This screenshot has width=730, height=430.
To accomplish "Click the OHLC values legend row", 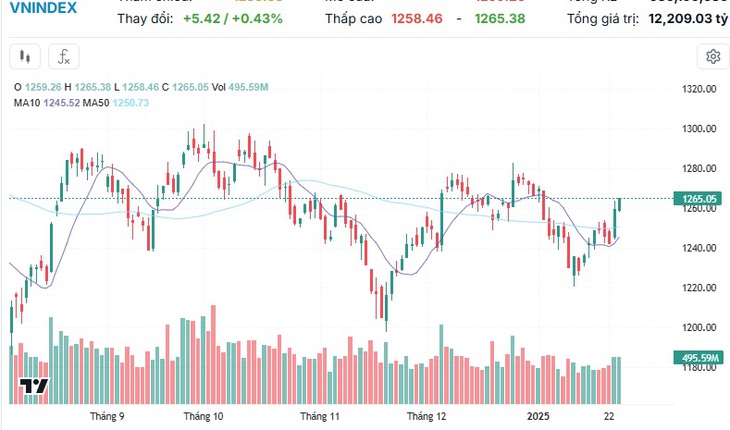I will coord(141,87).
